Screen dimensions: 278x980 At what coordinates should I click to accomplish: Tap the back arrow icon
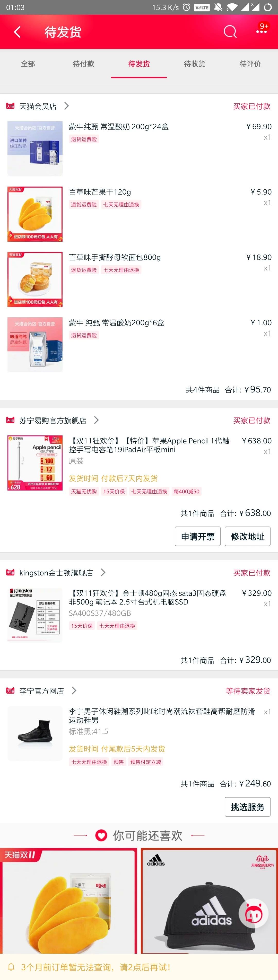click(18, 32)
